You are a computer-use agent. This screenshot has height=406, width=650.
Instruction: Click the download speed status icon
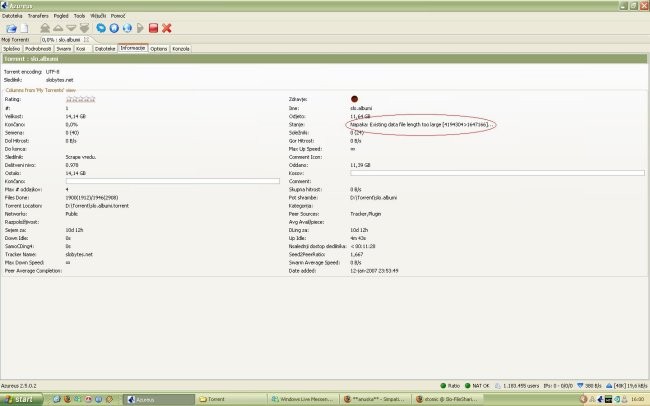coord(580,386)
